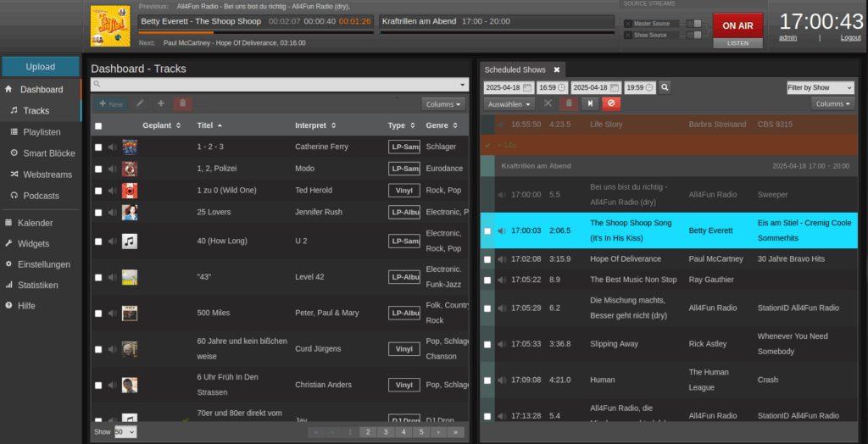The image size is (868, 444).
Task: Open the 16:59 start time clock icon
Action: [562, 87]
